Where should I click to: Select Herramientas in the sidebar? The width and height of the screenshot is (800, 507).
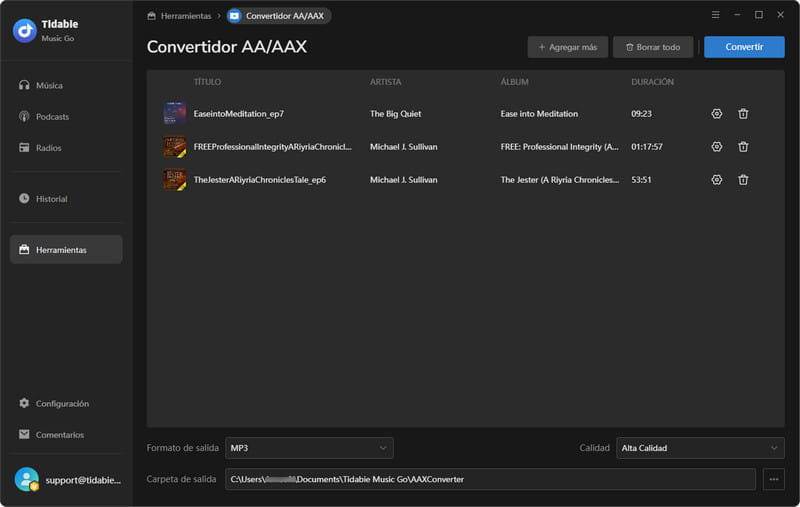point(66,249)
